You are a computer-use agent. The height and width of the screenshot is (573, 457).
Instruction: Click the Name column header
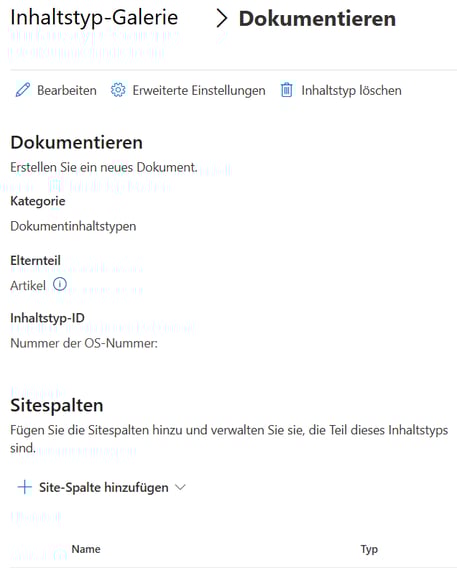tap(86, 549)
